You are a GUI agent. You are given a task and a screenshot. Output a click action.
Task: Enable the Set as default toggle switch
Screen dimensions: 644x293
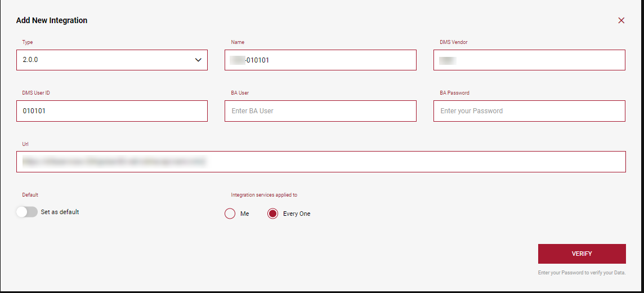(x=27, y=212)
